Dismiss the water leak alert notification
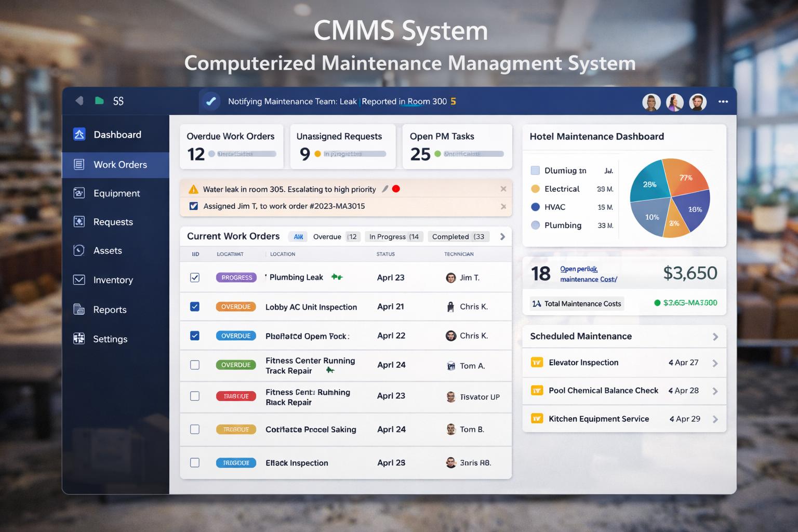 [503, 189]
